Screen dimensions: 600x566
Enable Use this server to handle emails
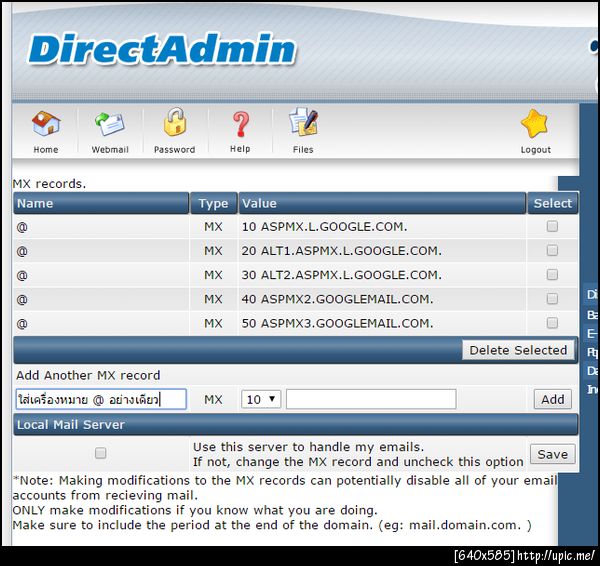pos(100,453)
